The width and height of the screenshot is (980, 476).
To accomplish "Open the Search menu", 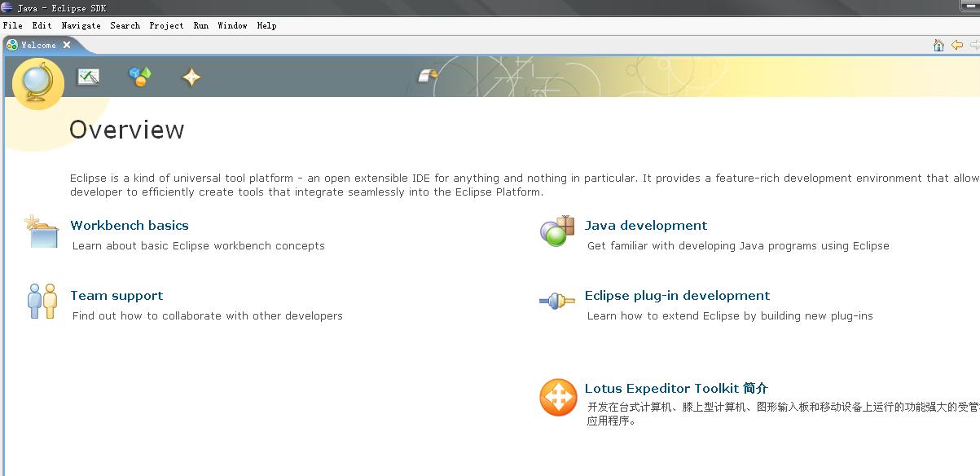I will click(125, 25).
